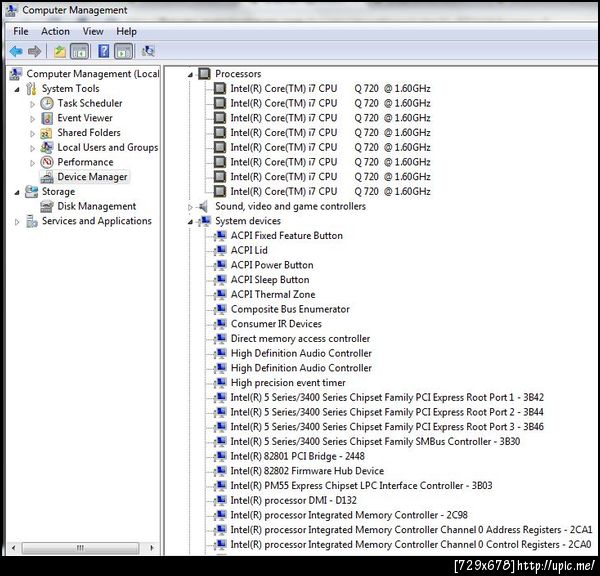This screenshot has height=576, width=600.
Task: Click the Back arrow toolbar button
Action: pos(16,51)
